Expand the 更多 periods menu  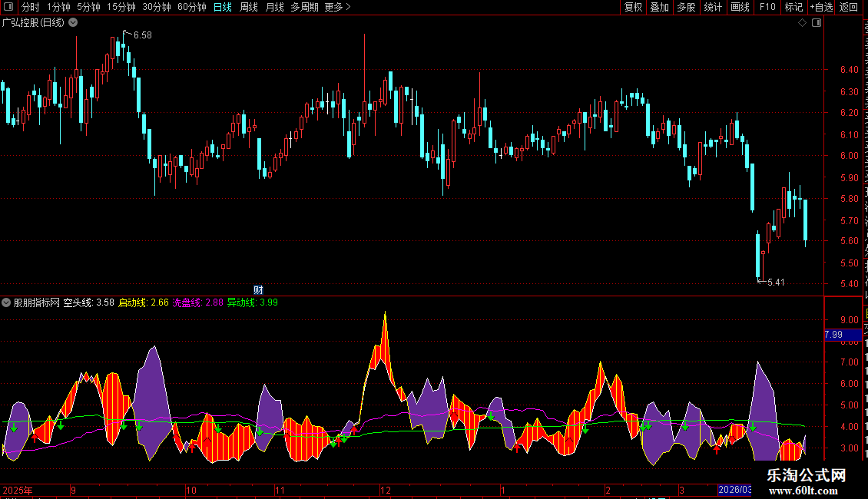(337, 7)
